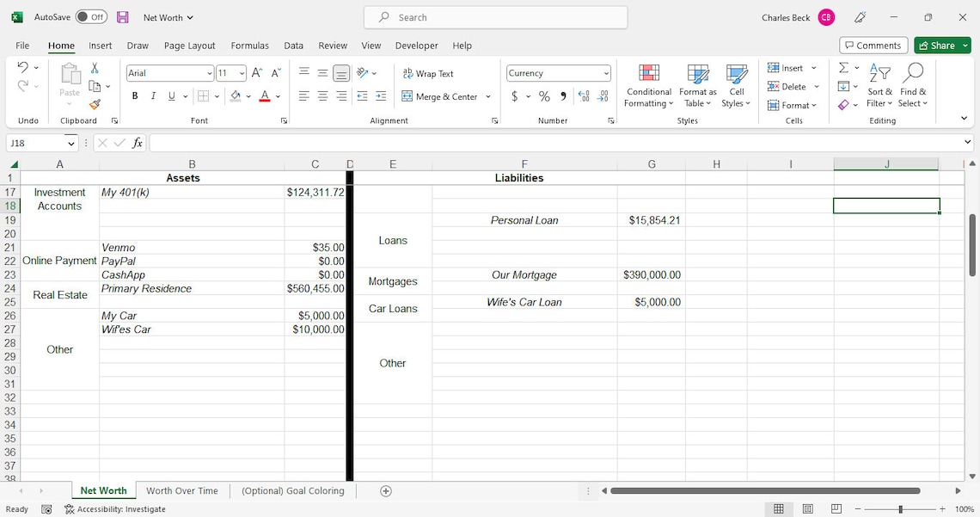This screenshot has width=980, height=517.
Task: Open the Page Layout tab
Action: (x=189, y=46)
